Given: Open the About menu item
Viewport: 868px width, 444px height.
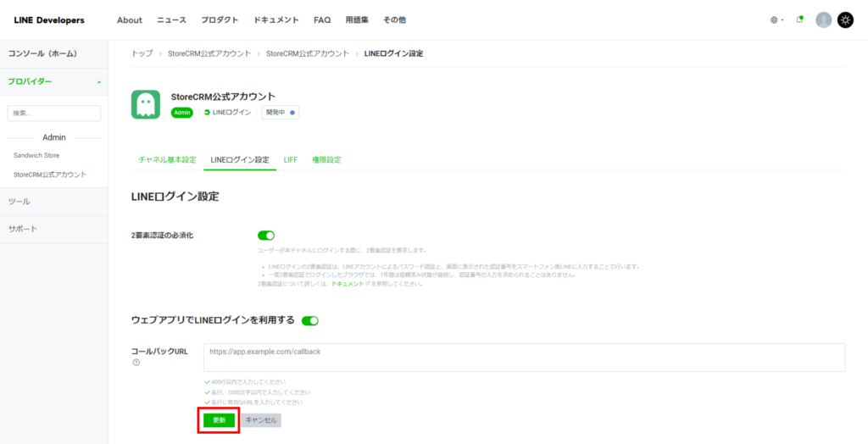Looking at the screenshot, I should [x=130, y=20].
